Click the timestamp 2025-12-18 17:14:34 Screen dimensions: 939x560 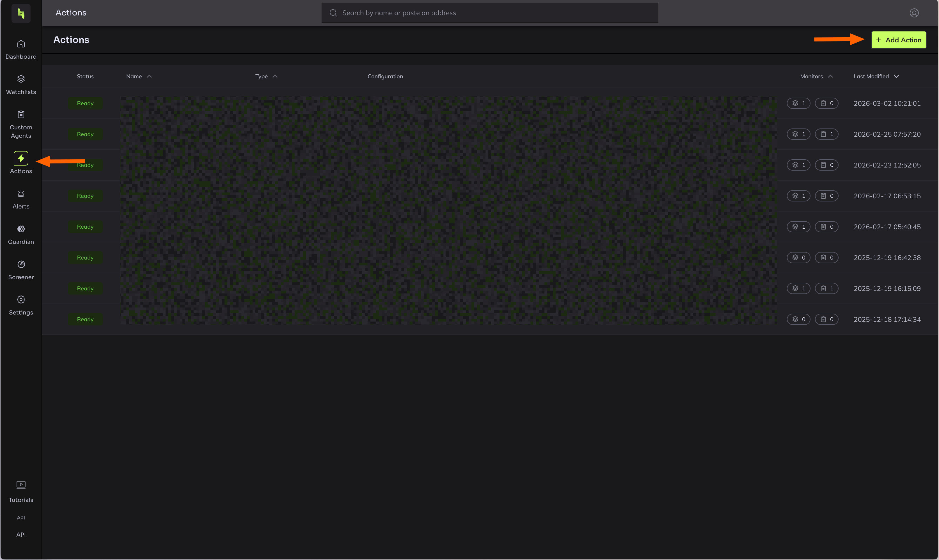click(x=887, y=319)
